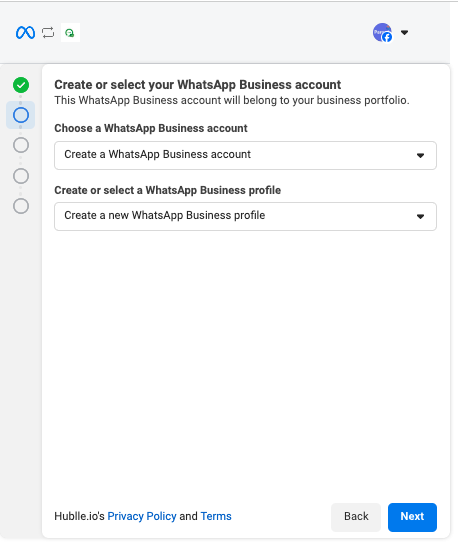Open Hublle.io's Privacy Policy link
Image resolution: width=458 pixels, height=545 pixels.
click(x=142, y=516)
